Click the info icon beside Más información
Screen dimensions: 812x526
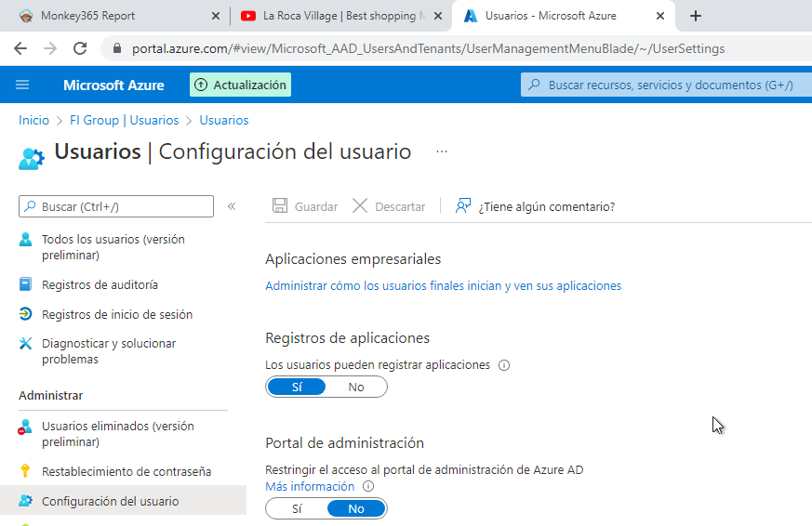pyautogui.click(x=368, y=486)
